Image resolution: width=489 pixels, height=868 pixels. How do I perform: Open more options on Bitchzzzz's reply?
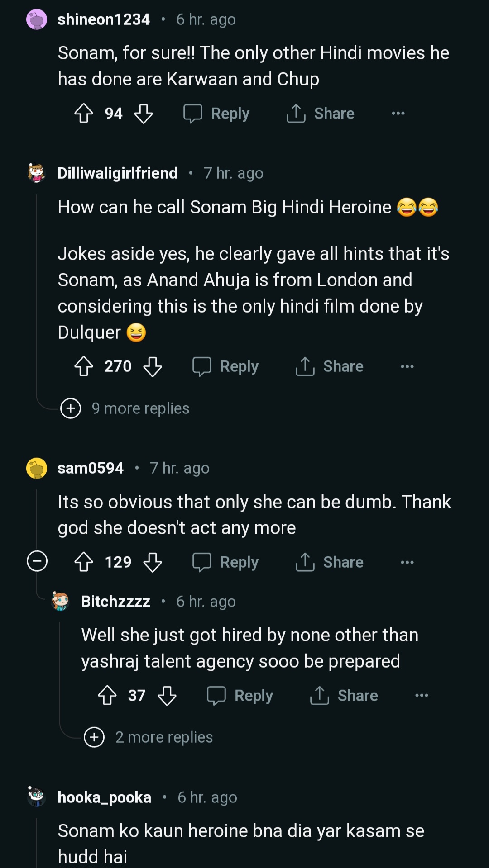422,696
